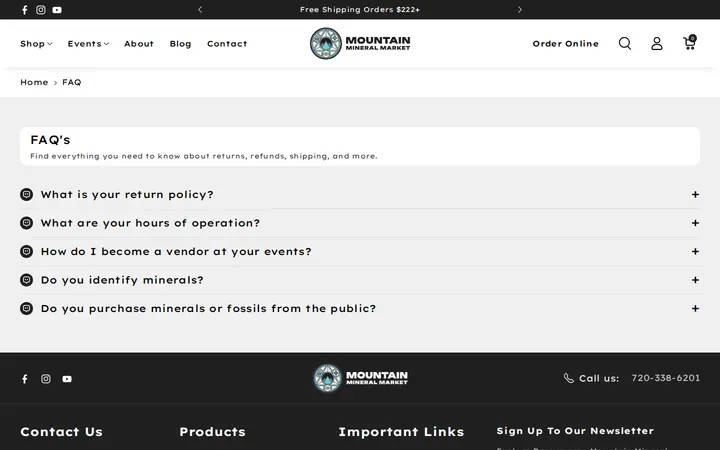Image resolution: width=720 pixels, height=450 pixels.
Task: Open the Events dropdown menu
Action: (88, 44)
